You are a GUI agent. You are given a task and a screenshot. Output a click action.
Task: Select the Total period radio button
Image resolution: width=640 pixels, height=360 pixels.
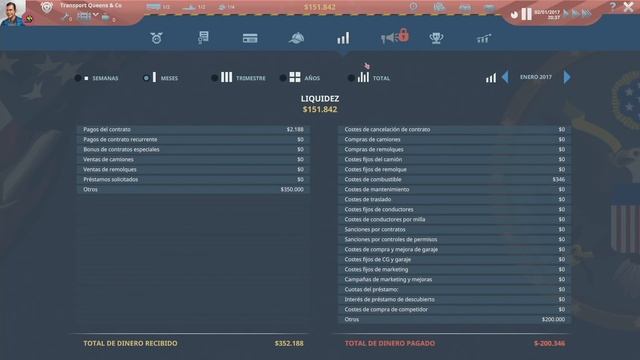click(351, 78)
